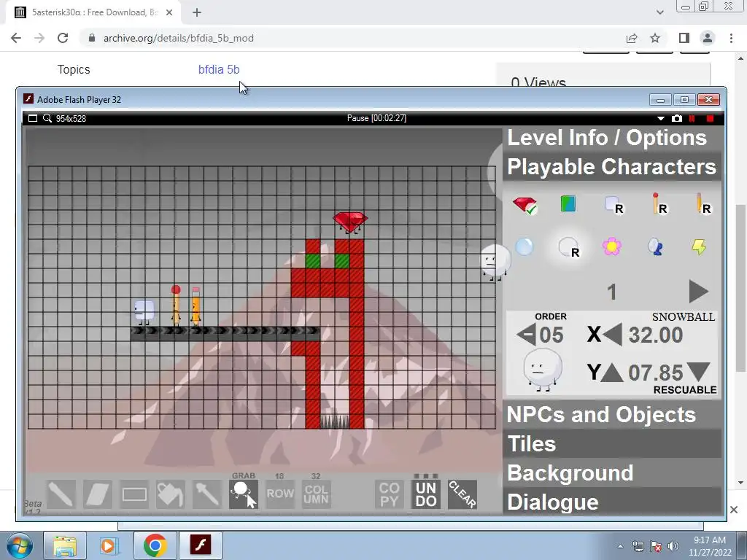Toggle the Match rescuable character
Screen dimensions: 747x560
[x=659, y=204]
